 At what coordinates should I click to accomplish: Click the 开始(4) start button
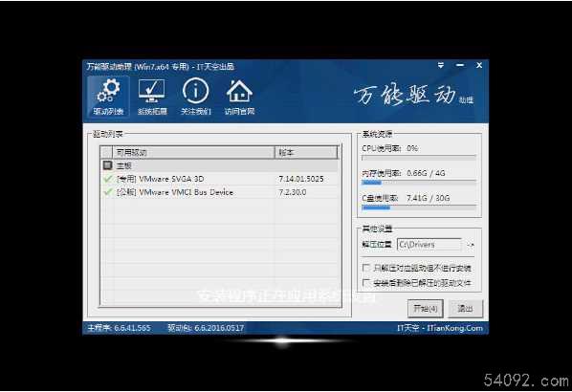pyautogui.click(x=426, y=309)
